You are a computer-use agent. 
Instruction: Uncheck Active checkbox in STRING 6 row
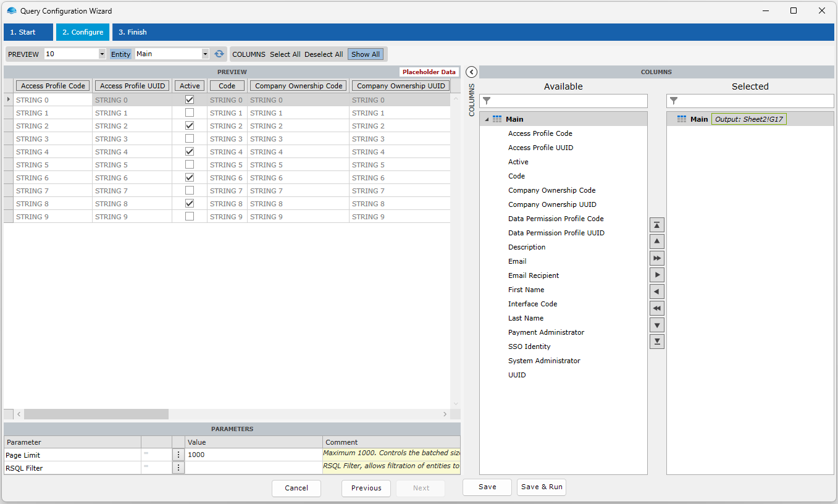190,177
